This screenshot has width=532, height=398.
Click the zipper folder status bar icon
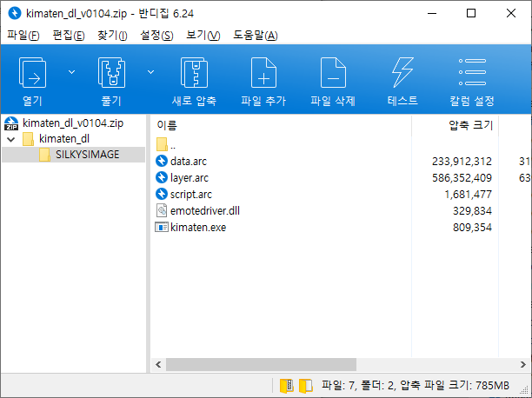(x=287, y=386)
